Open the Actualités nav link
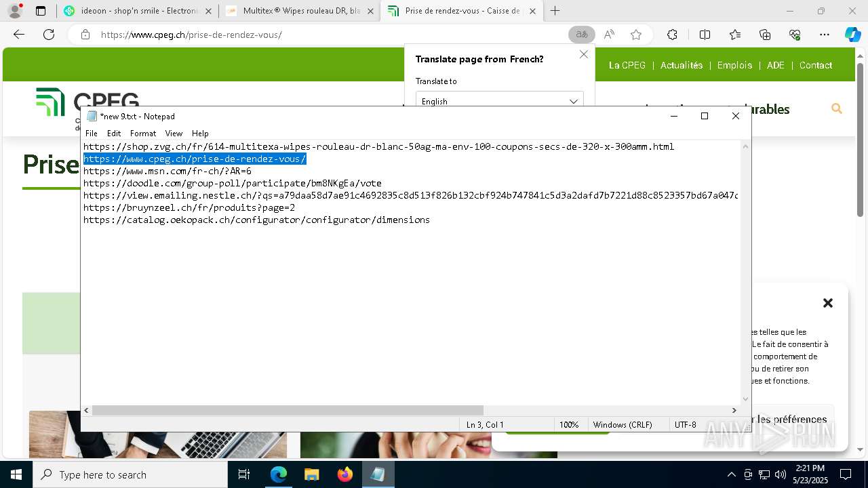 tap(682, 65)
